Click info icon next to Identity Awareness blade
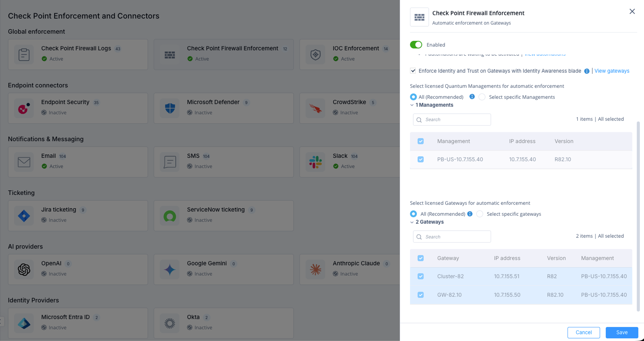Screen dimensions: 644x341 pyautogui.click(x=587, y=71)
